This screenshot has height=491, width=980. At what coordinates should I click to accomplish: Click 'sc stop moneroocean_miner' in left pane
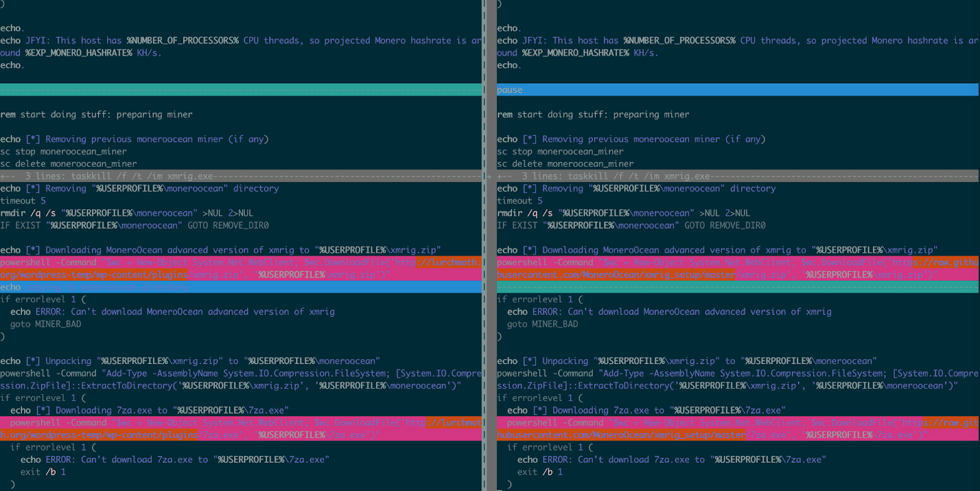click(64, 151)
